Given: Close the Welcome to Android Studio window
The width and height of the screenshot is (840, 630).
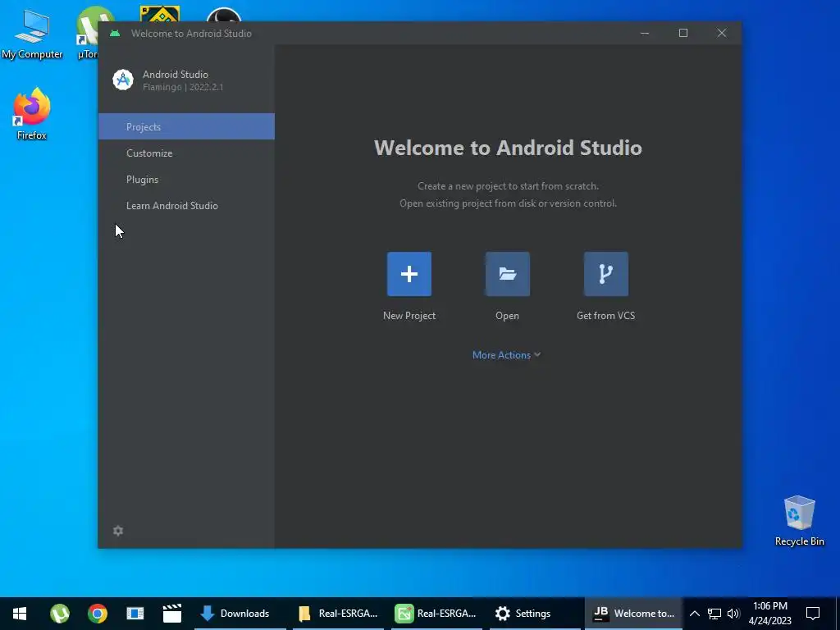Looking at the screenshot, I should click(722, 33).
